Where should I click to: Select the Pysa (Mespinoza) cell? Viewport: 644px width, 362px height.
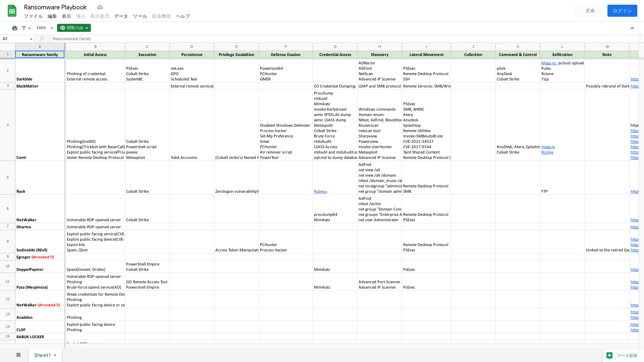click(x=40, y=282)
